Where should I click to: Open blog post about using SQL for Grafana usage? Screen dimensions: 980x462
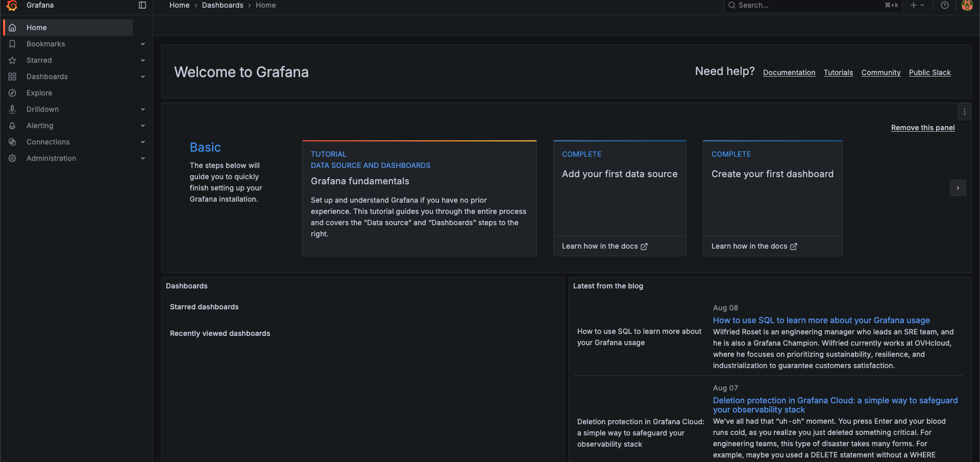point(821,320)
